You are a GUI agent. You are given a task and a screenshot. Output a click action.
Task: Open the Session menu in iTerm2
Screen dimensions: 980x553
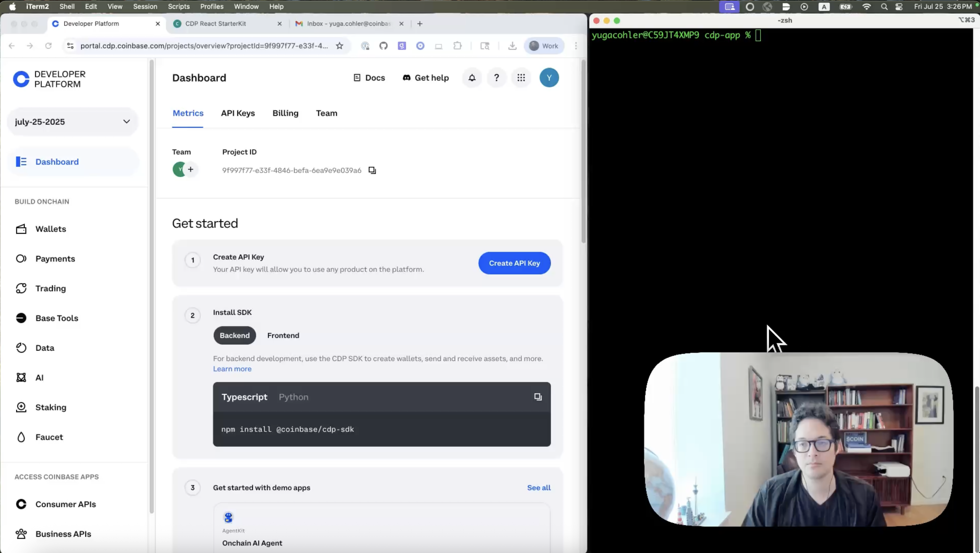(x=145, y=6)
